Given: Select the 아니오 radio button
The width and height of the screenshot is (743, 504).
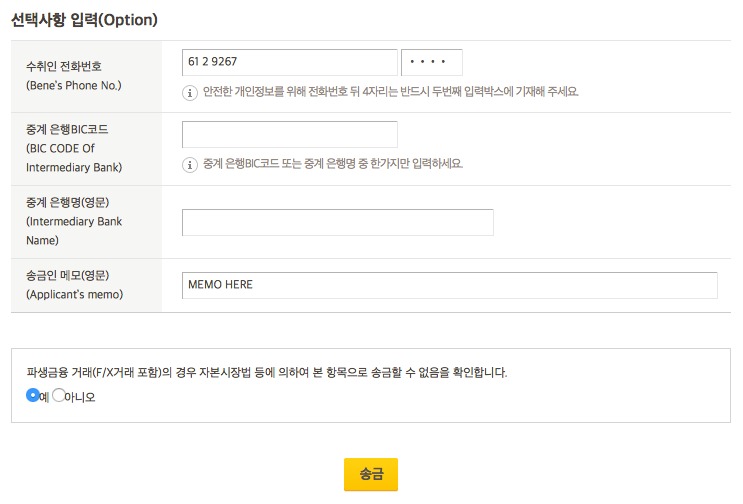Looking at the screenshot, I should click(59, 395).
